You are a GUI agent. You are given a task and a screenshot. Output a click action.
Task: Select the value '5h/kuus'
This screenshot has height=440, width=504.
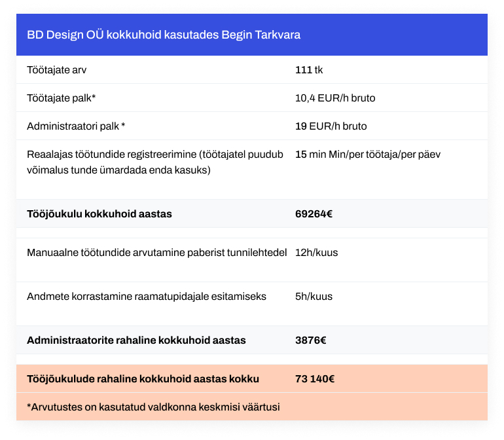click(x=314, y=296)
